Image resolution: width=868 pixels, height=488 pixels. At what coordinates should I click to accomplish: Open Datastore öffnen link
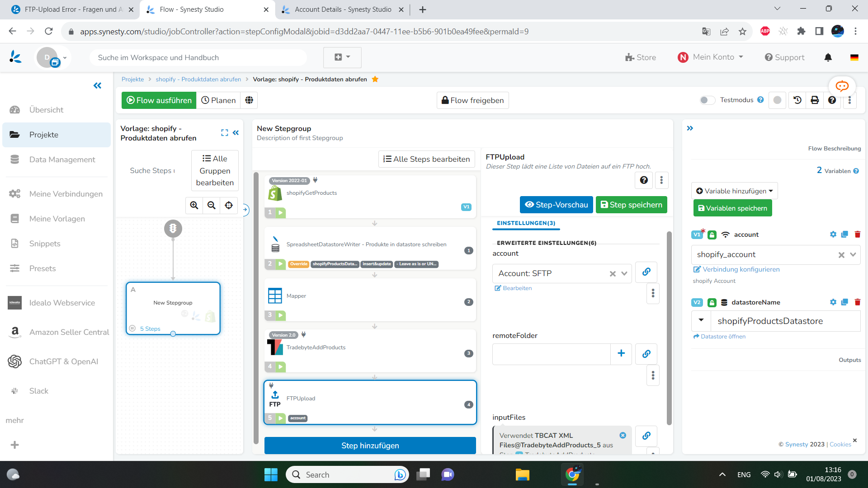click(x=719, y=337)
